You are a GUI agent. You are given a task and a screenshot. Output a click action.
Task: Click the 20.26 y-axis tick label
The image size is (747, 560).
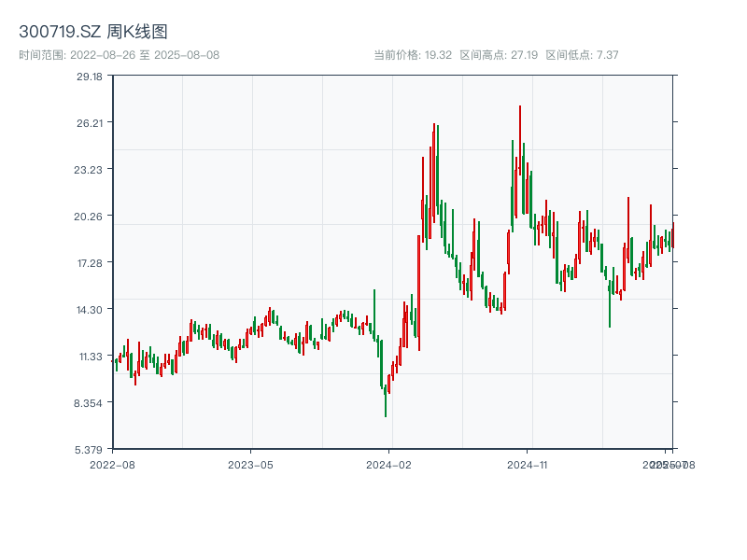tap(90, 217)
